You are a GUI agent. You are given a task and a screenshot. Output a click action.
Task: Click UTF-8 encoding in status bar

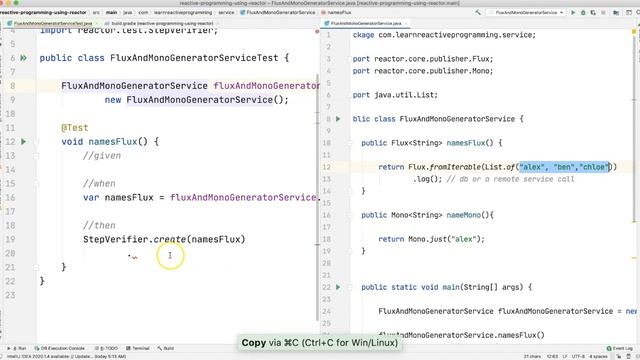coord(578,356)
